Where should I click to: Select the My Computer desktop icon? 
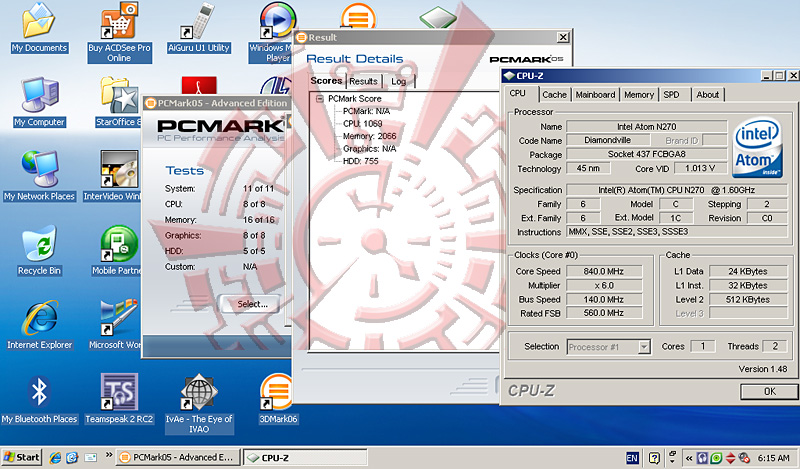tap(39, 102)
